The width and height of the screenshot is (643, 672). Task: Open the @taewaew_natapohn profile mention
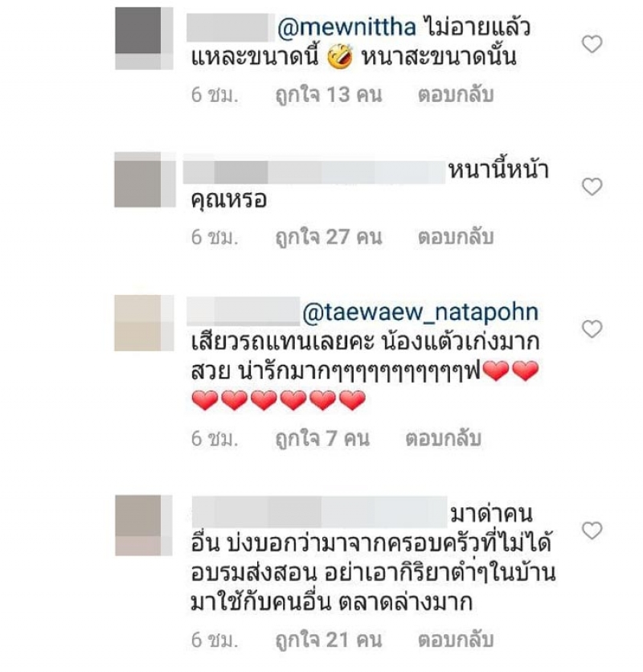click(420, 313)
